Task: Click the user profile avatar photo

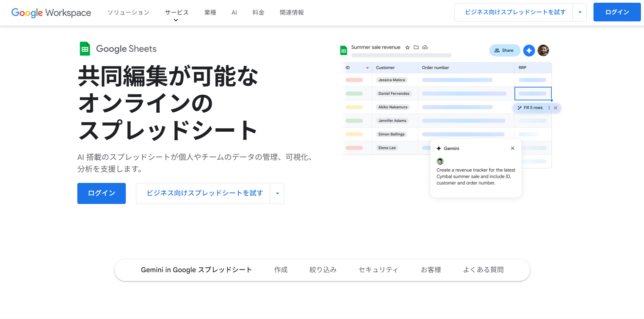Action: point(543,51)
